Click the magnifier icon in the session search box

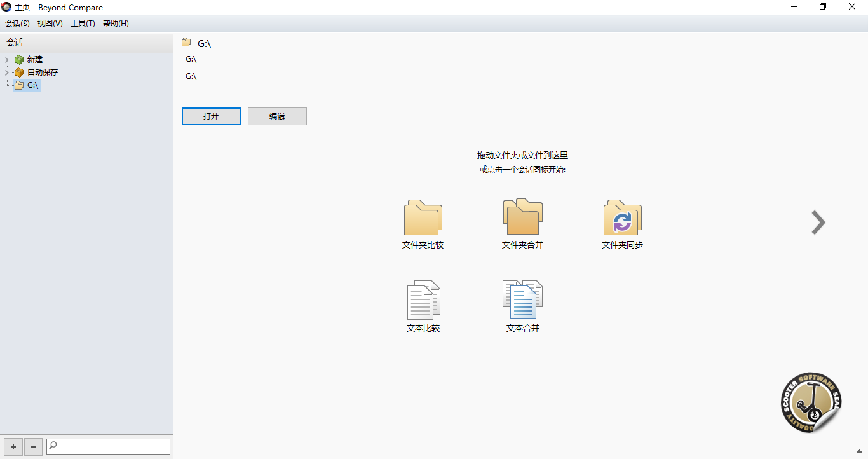coord(53,446)
